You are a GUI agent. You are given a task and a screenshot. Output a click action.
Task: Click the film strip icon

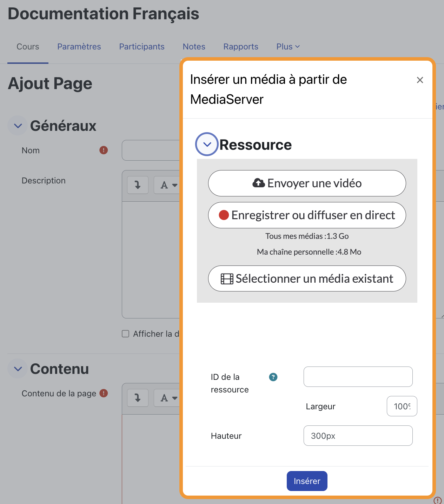pos(227,279)
